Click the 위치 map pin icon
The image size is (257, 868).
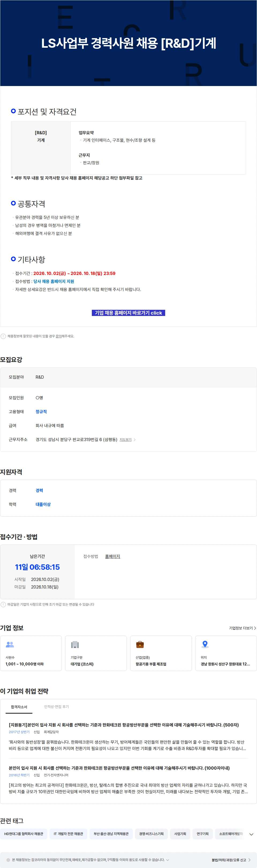pyautogui.click(x=205, y=644)
